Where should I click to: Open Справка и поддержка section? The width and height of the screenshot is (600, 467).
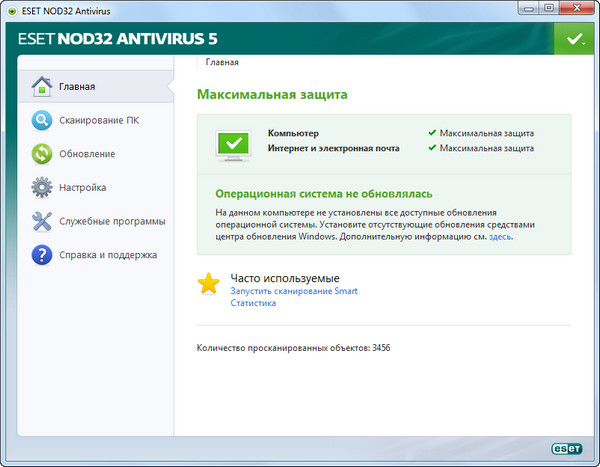(x=108, y=255)
